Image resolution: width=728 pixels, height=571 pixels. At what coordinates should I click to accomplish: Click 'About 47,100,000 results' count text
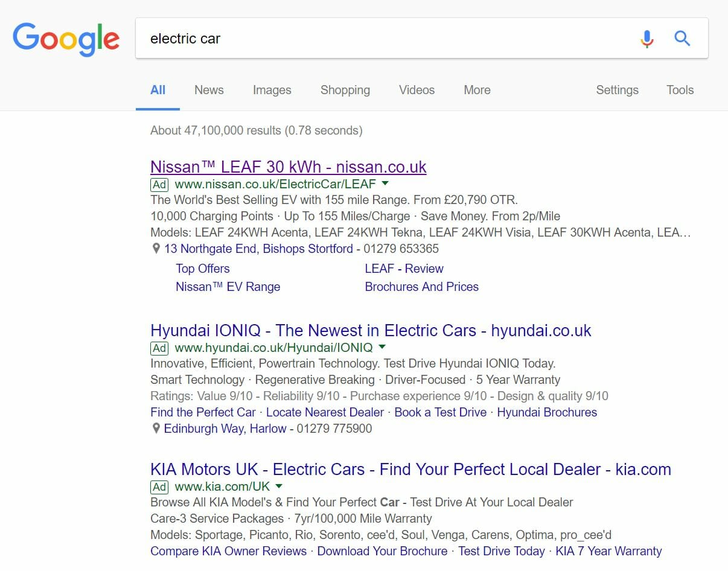tap(257, 130)
